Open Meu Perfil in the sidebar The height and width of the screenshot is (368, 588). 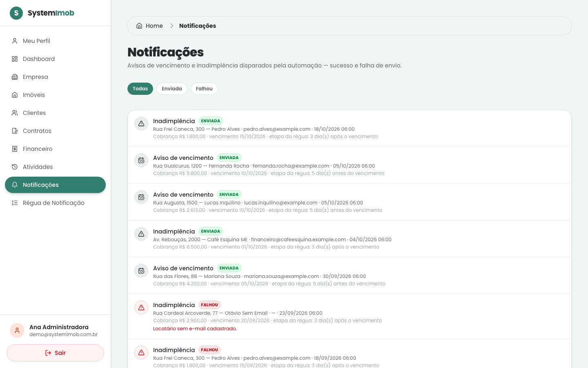point(55,41)
